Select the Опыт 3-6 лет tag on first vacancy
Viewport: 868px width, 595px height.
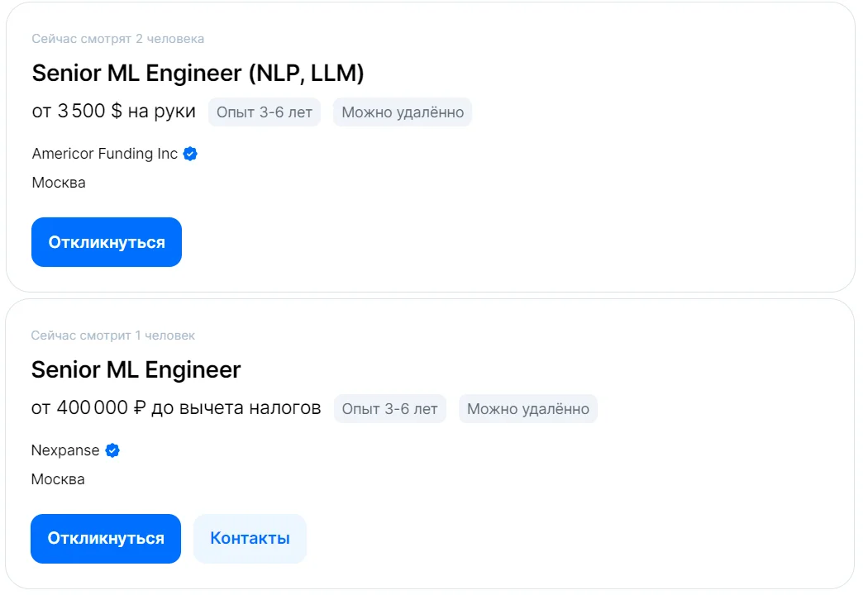point(264,112)
